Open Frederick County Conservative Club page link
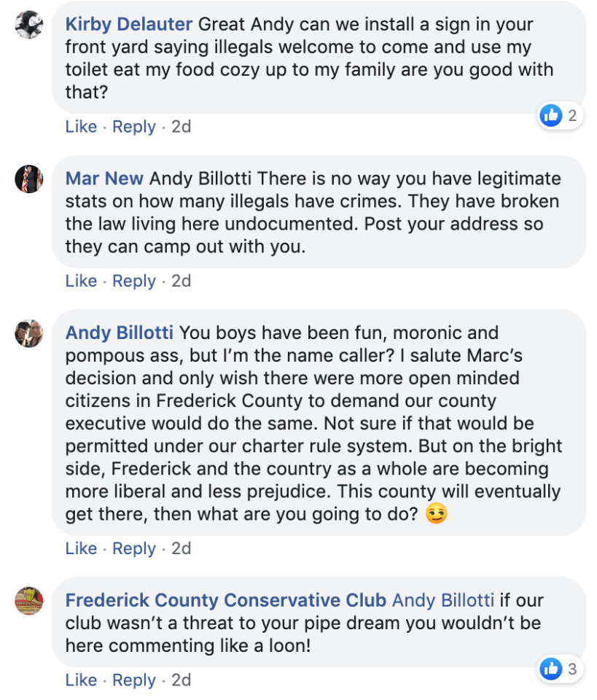Image resolution: width=597 pixels, height=700 pixels. 225,601
